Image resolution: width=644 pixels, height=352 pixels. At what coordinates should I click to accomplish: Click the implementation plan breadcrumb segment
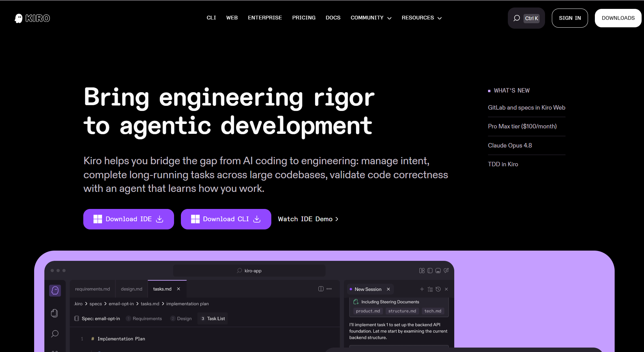click(187, 304)
